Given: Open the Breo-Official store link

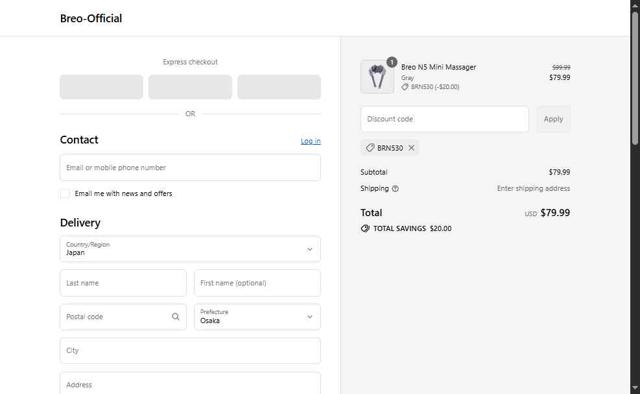Looking at the screenshot, I should point(91,18).
